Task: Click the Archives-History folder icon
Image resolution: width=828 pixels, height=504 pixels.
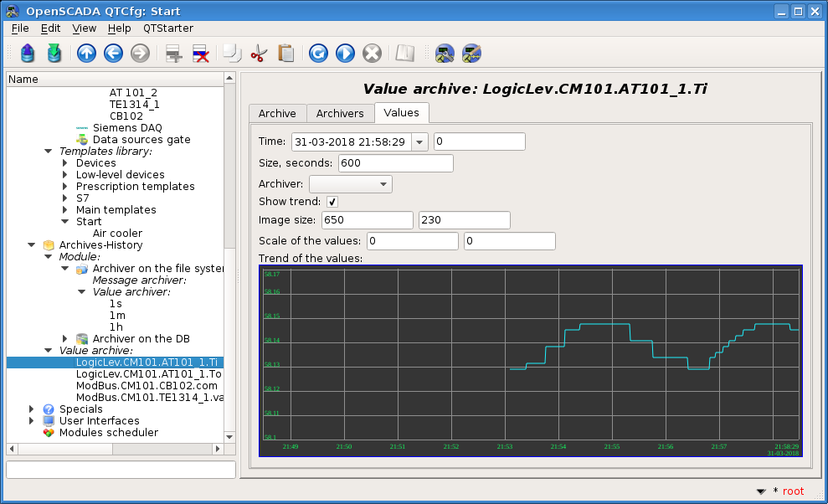Action: pos(49,245)
